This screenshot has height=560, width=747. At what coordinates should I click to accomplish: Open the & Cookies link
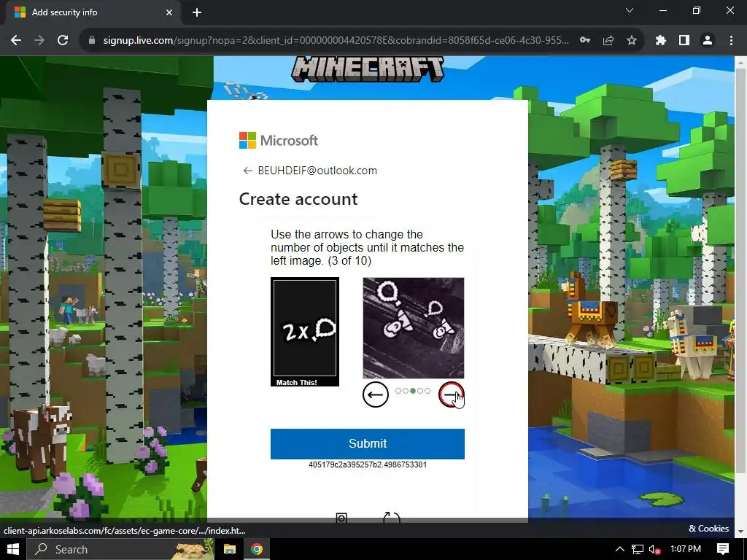pos(708,529)
